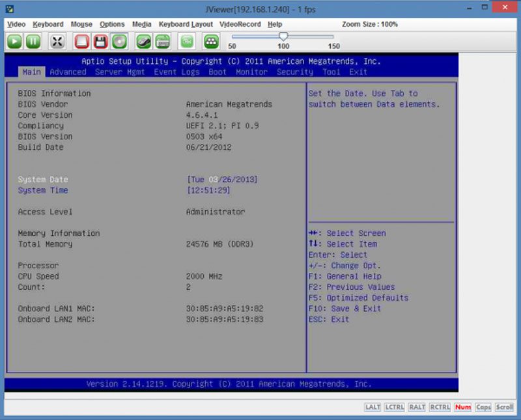The width and height of the screenshot is (521, 420).
Task: Expand the Keyboard Layout menu
Action: (x=186, y=24)
